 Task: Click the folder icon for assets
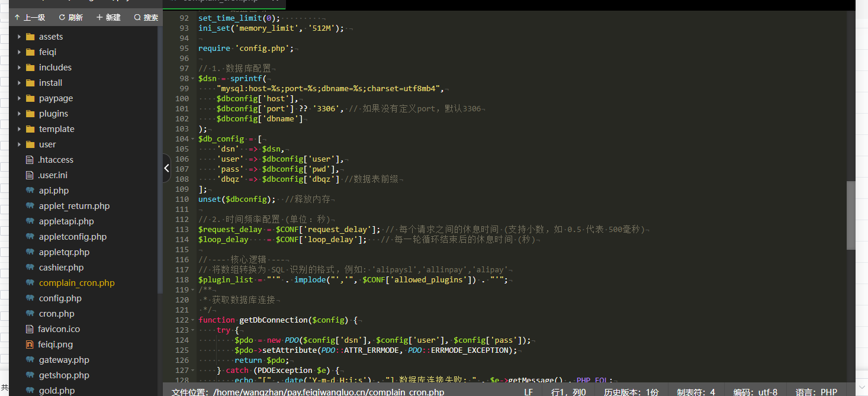30,37
